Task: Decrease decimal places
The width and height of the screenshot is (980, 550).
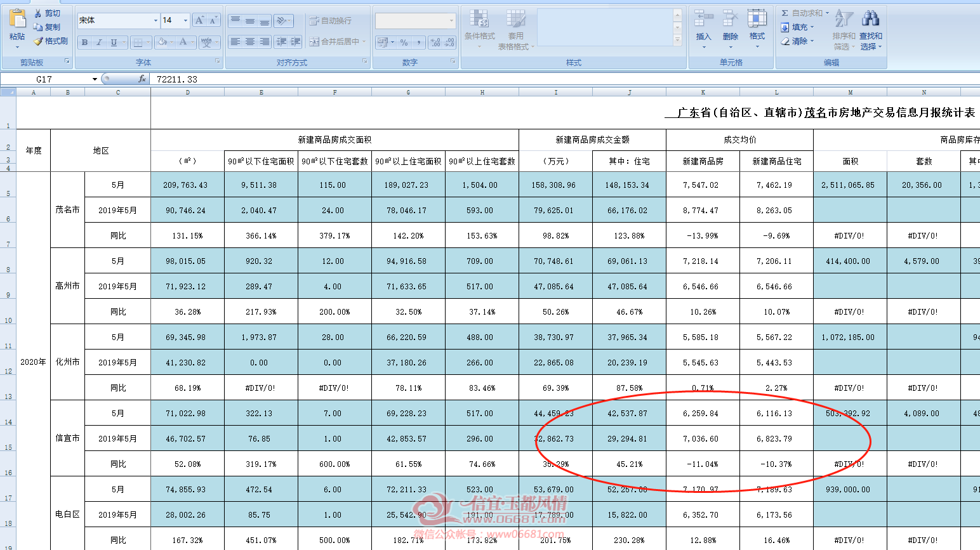Action: tap(449, 43)
